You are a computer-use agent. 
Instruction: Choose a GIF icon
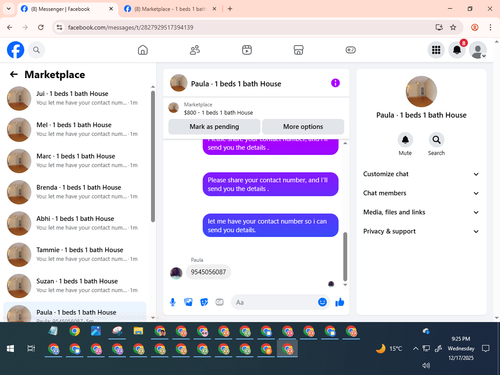pos(219,302)
